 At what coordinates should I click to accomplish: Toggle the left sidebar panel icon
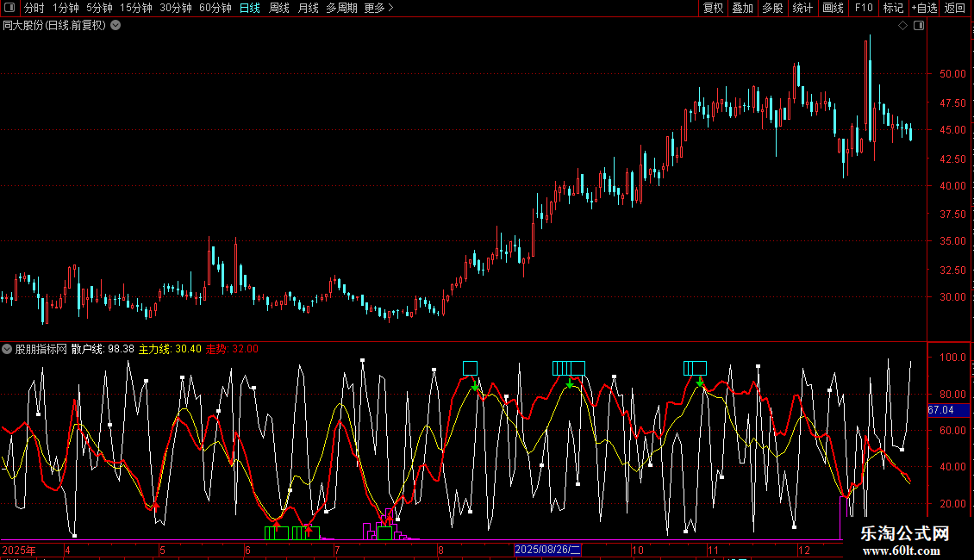pyautogui.click(x=9, y=8)
